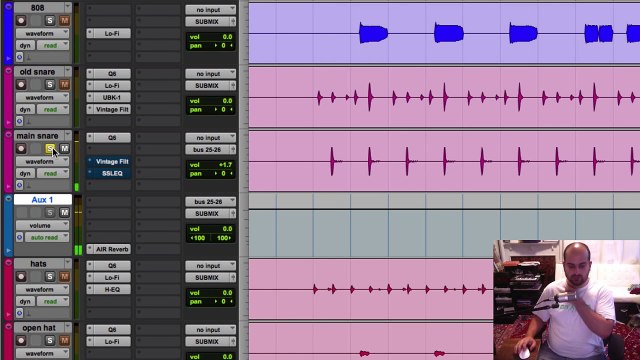The width and height of the screenshot is (640, 360).
Task: Open 808 track view selector waveform
Action: 42,33
